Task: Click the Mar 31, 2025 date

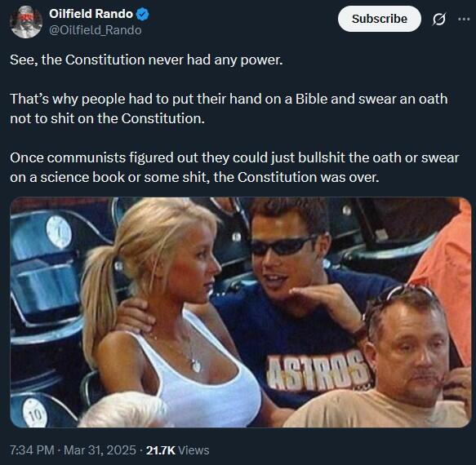Action: [x=100, y=449]
